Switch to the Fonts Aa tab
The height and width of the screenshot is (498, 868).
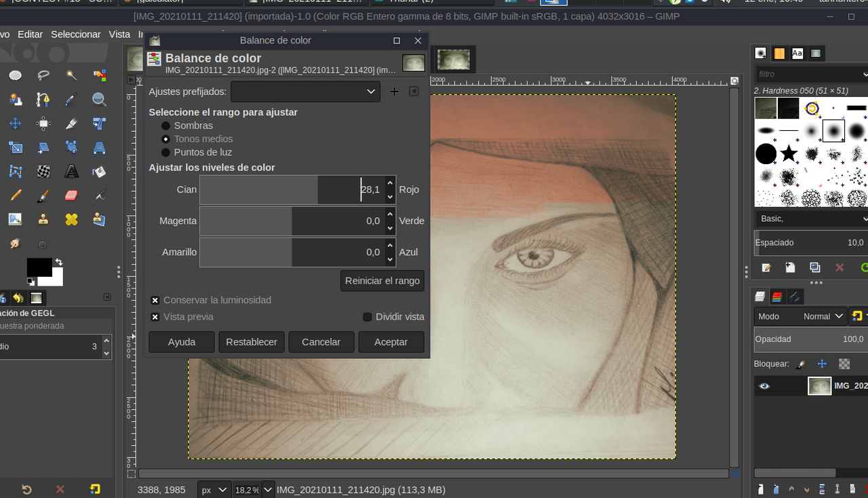pos(797,53)
